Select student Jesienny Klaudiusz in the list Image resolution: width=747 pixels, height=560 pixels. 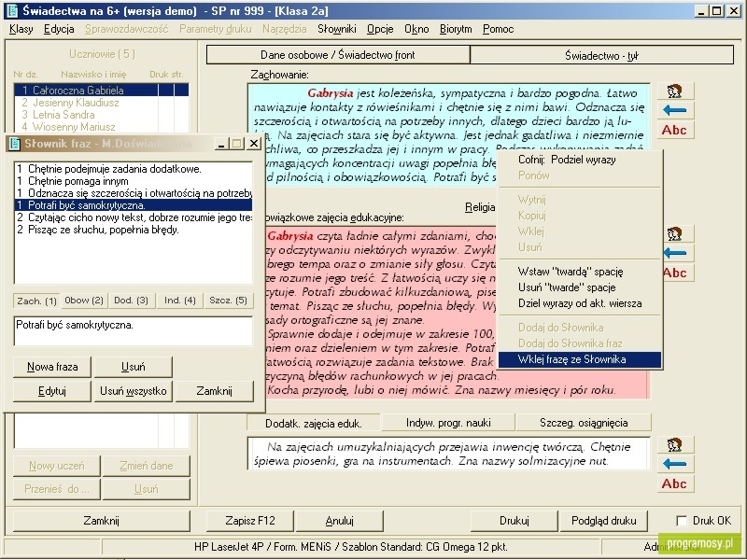pos(101,103)
